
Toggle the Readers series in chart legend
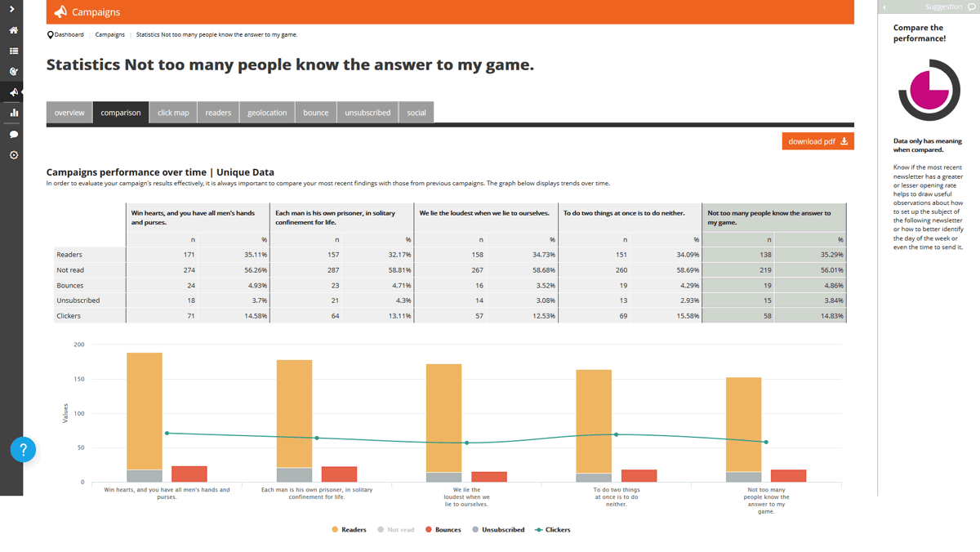[x=349, y=530]
